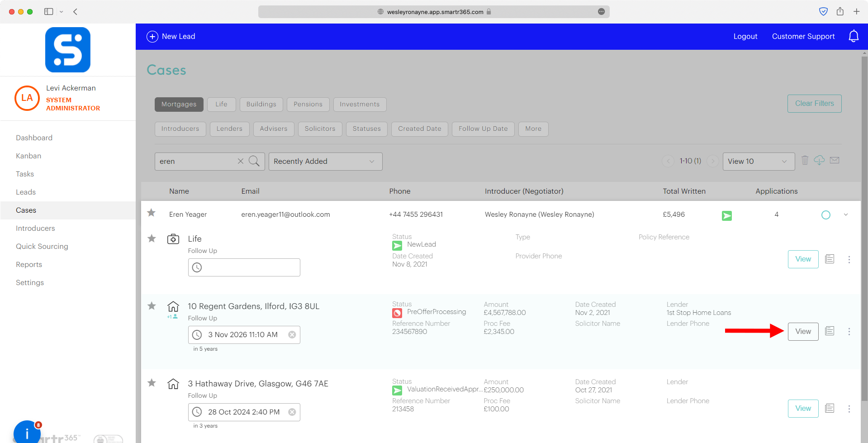
Task: Star the Eren Yeager client row
Action: pyautogui.click(x=152, y=213)
